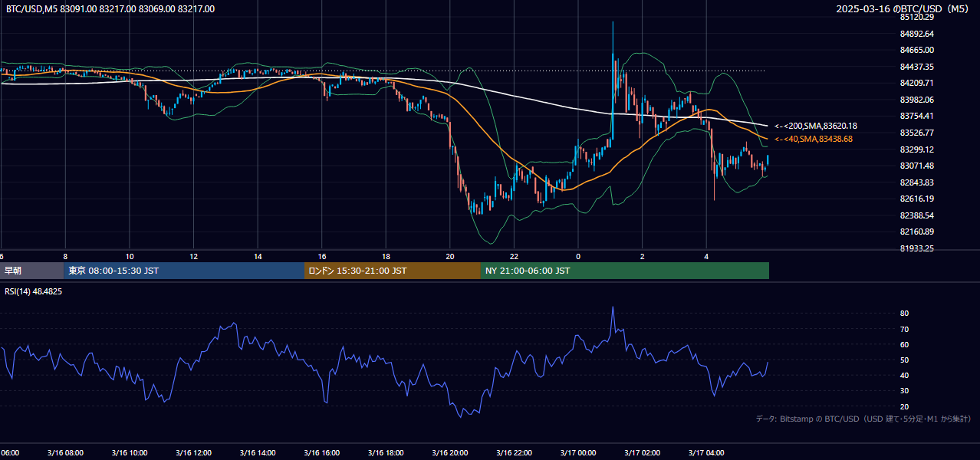
Task: Click hour label 4 under price chart
Action: [706, 256]
